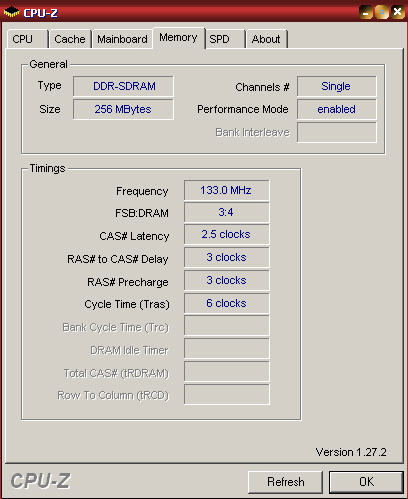Click the CAS# Latency label

pyautogui.click(x=134, y=236)
